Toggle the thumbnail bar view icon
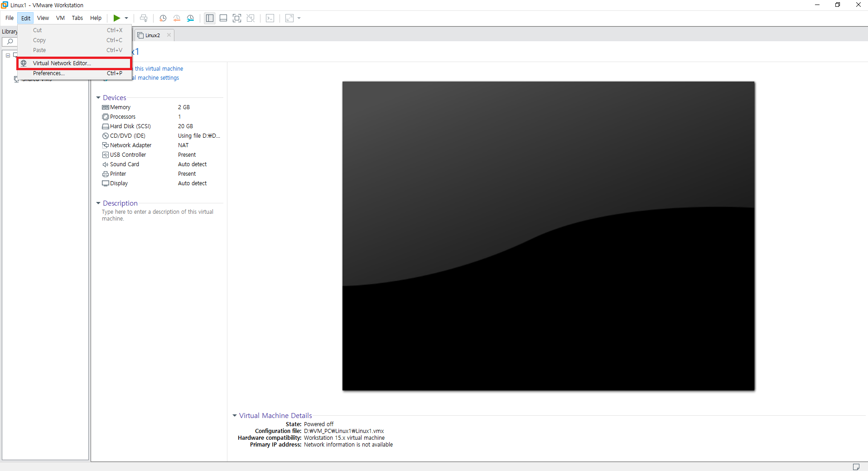868x471 pixels. (x=223, y=18)
